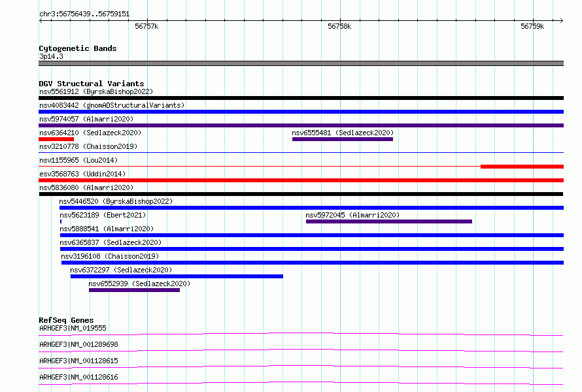Click the black bar under nsv5836080
This screenshot has width=582, height=392.
pos(301,194)
